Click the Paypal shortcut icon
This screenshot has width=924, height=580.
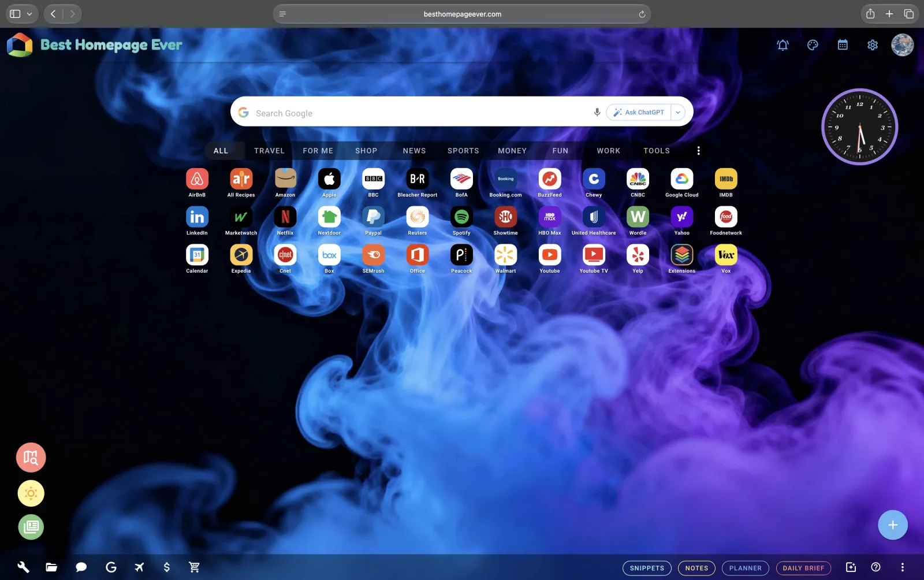pyautogui.click(x=373, y=217)
